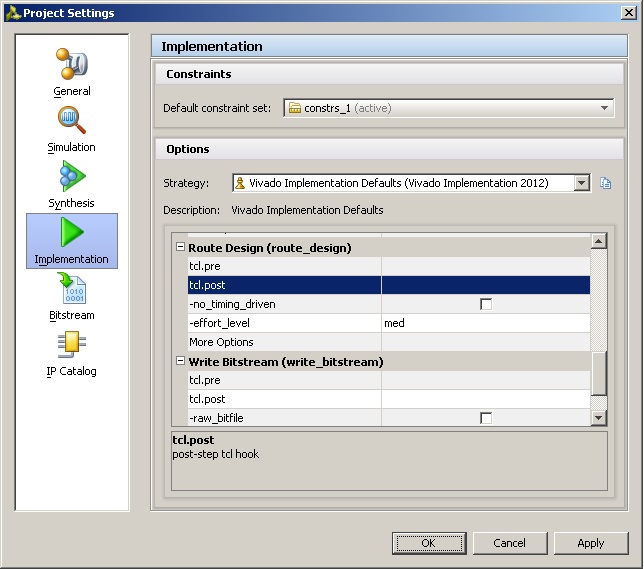
Task: Open the IP Catalog settings icon
Action: pyautogui.click(x=71, y=352)
